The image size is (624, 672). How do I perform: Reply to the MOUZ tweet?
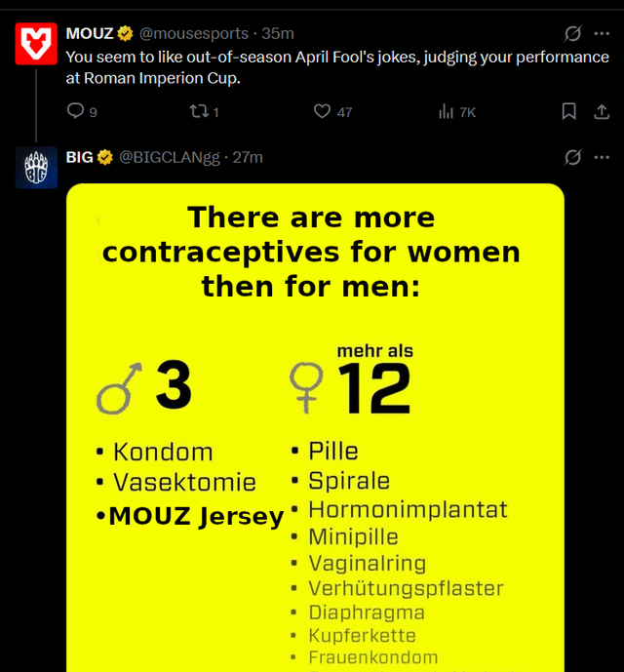point(76,112)
